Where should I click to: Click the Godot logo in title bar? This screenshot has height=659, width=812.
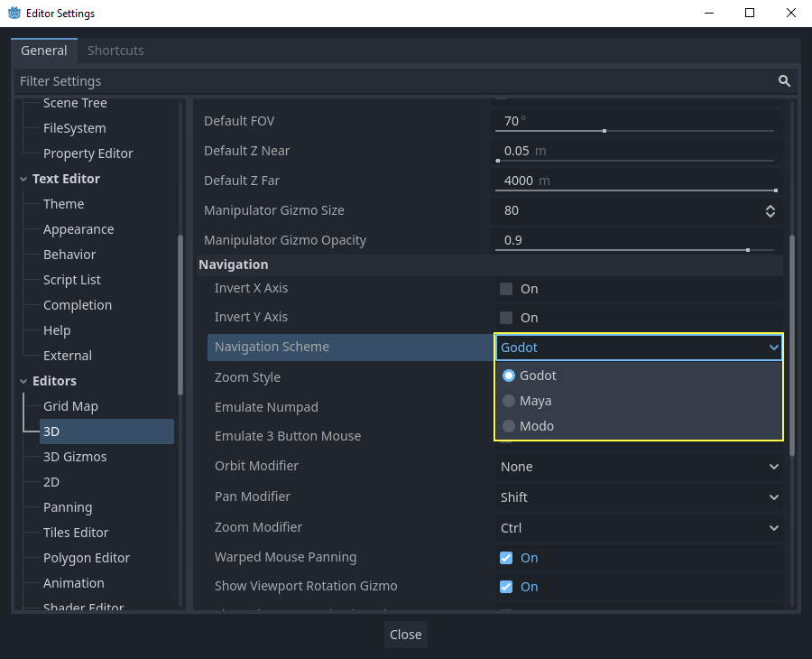click(14, 14)
